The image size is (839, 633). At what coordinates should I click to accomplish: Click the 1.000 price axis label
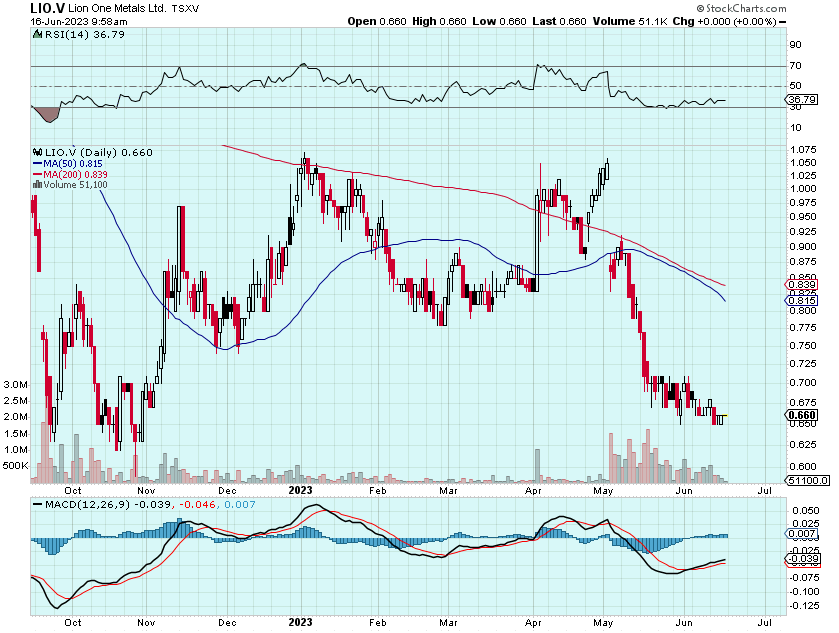pos(803,189)
